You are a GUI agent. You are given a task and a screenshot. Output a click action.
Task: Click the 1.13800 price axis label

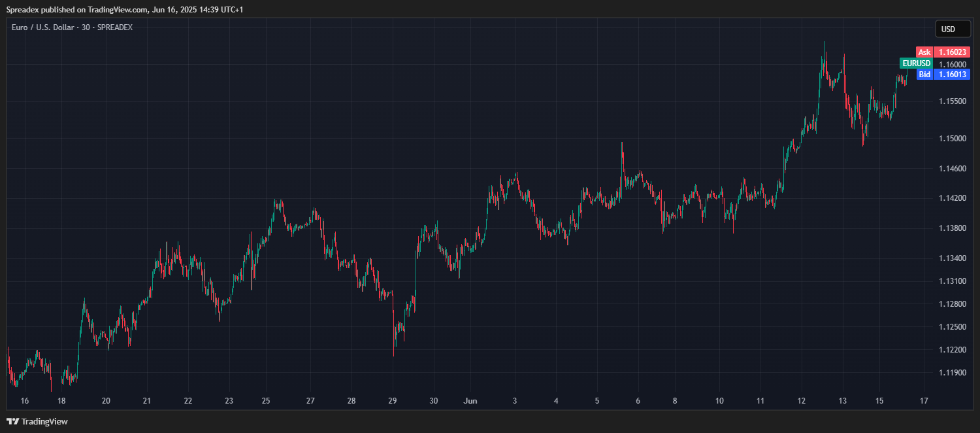(953, 228)
